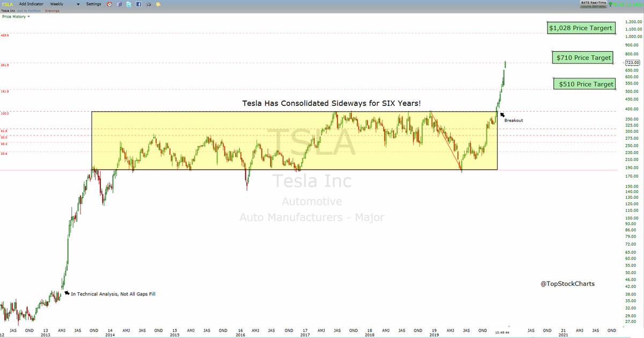The width and height of the screenshot is (644, 338).
Task: Expand the Price History dropdown arrow
Action: pos(28,17)
